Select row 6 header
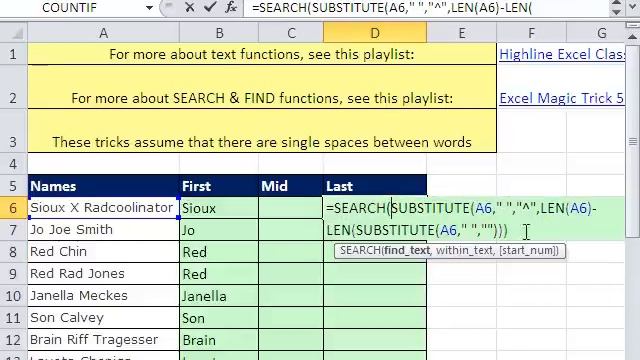640x360 pixels. (x=13, y=208)
